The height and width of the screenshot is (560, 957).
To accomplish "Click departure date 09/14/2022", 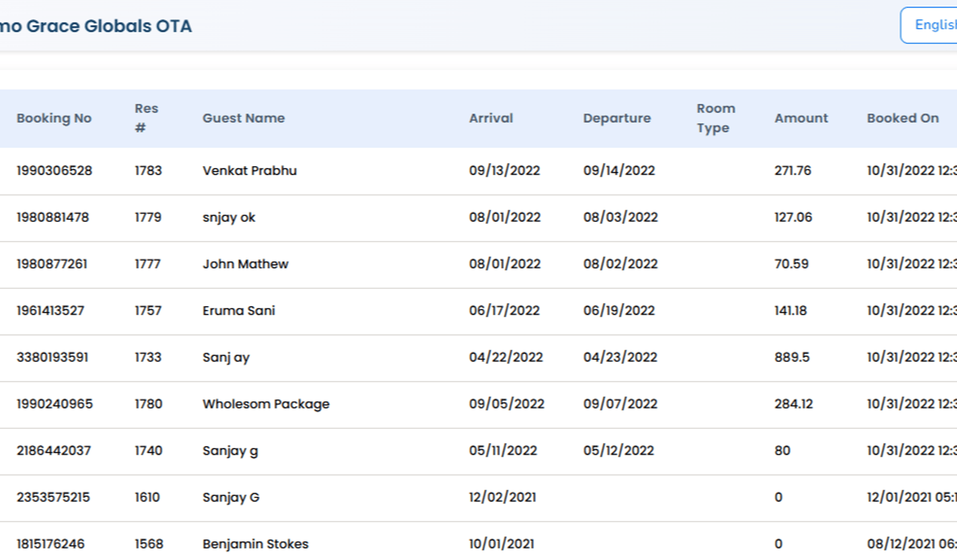I will click(x=619, y=170).
